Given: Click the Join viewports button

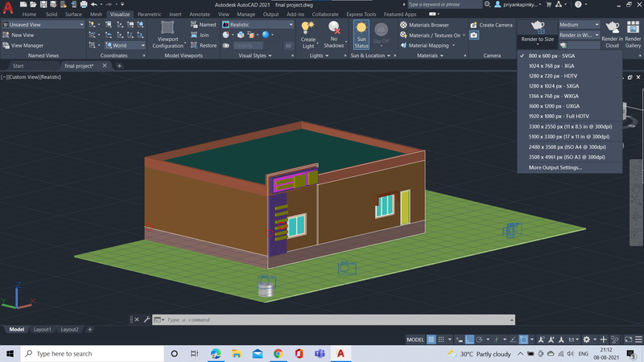Looking at the screenshot, I should [200, 35].
